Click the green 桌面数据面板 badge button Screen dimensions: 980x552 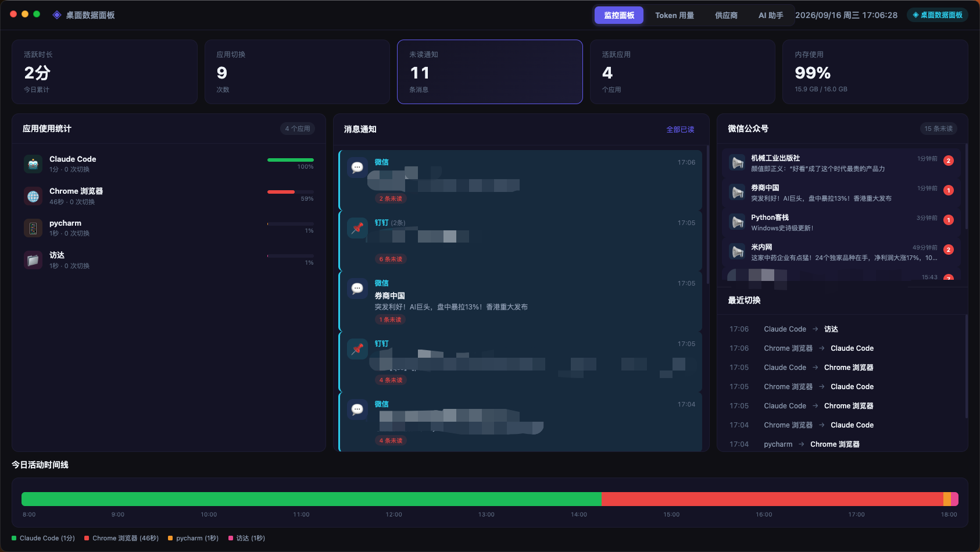tap(938, 15)
